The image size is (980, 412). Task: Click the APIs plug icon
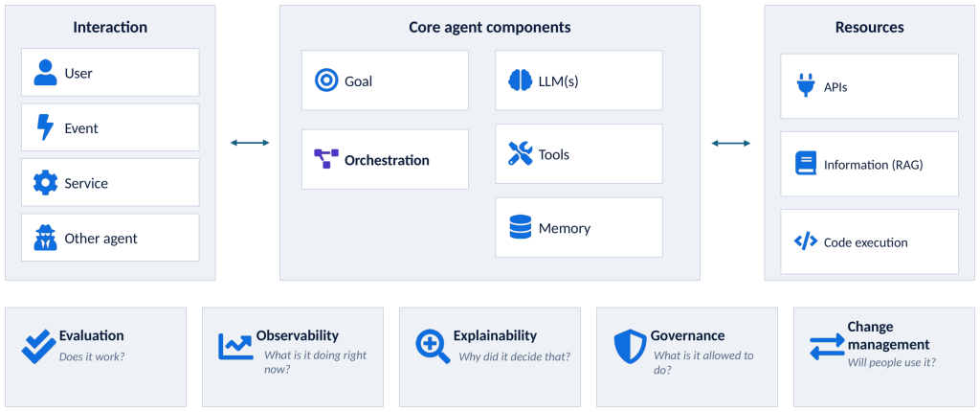coord(805,86)
